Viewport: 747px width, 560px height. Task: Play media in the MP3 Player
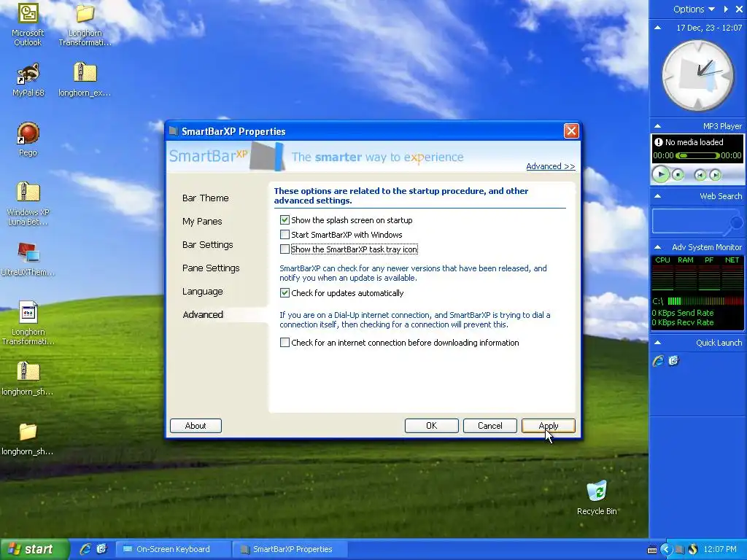(660, 175)
